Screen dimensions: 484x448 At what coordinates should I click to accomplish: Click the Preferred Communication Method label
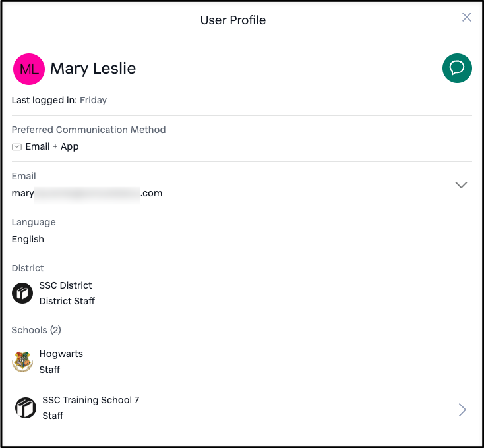[x=88, y=130]
